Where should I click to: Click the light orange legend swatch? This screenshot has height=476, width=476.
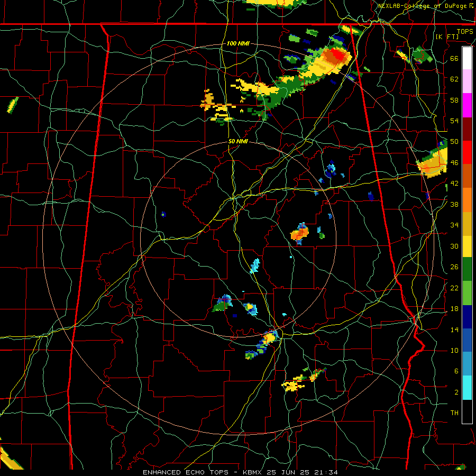(x=467, y=200)
